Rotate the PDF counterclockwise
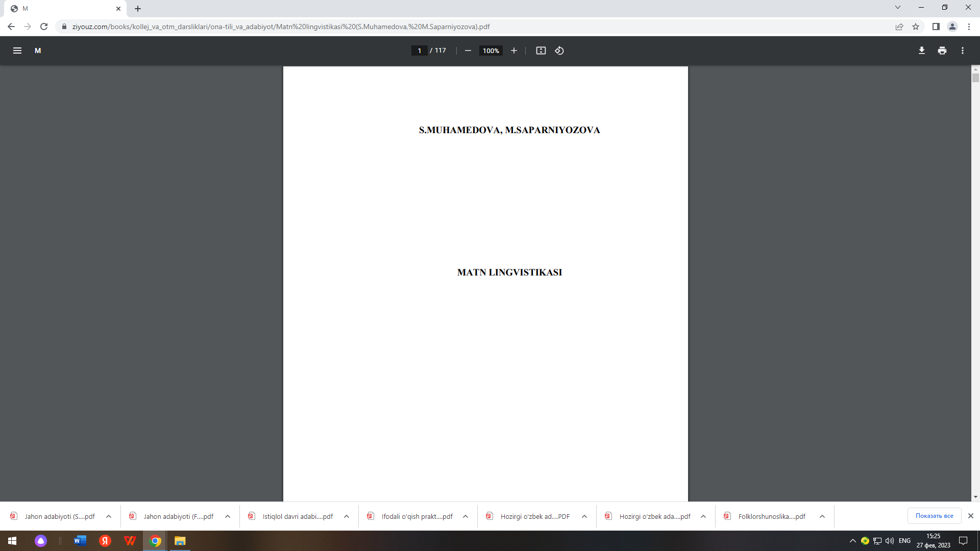 (x=559, y=51)
